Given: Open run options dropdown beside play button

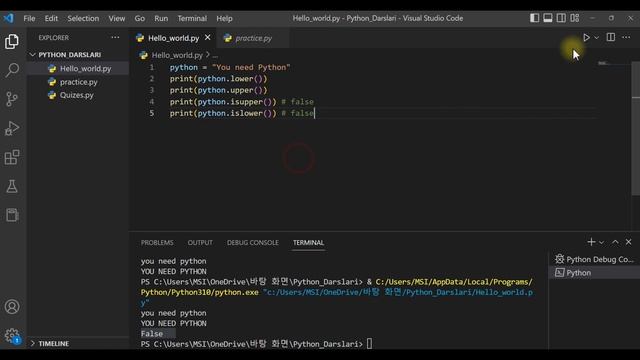Looking at the screenshot, I should click(596, 38).
